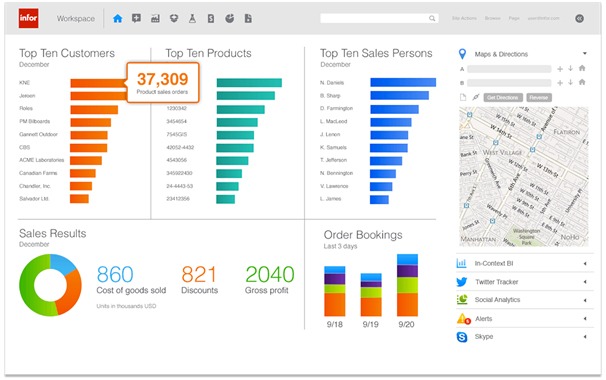Viewport: 606px width, 380px height.
Task: Click the collapse sidebar double-arrow icon
Action: 579,19
